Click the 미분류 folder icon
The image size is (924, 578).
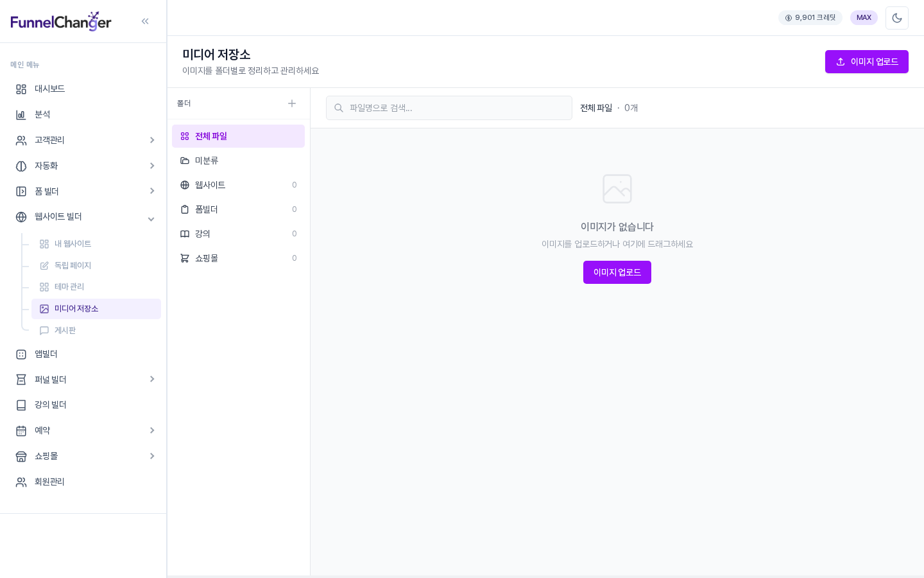pyautogui.click(x=185, y=161)
